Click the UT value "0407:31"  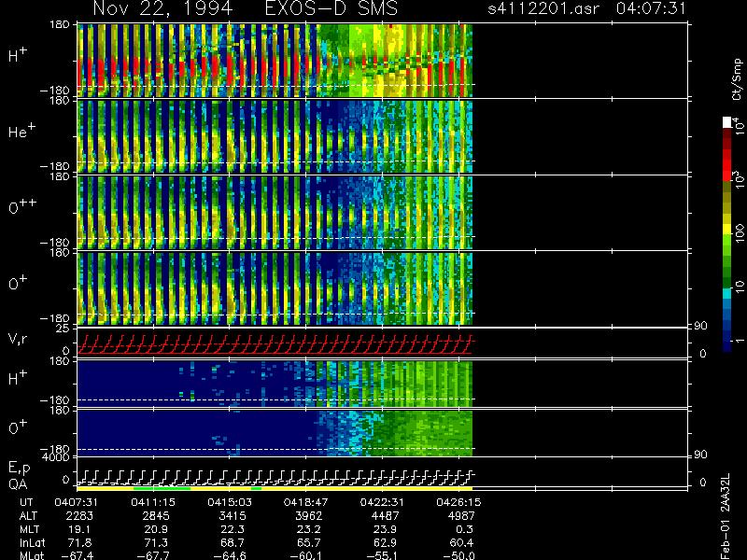tap(77, 502)
